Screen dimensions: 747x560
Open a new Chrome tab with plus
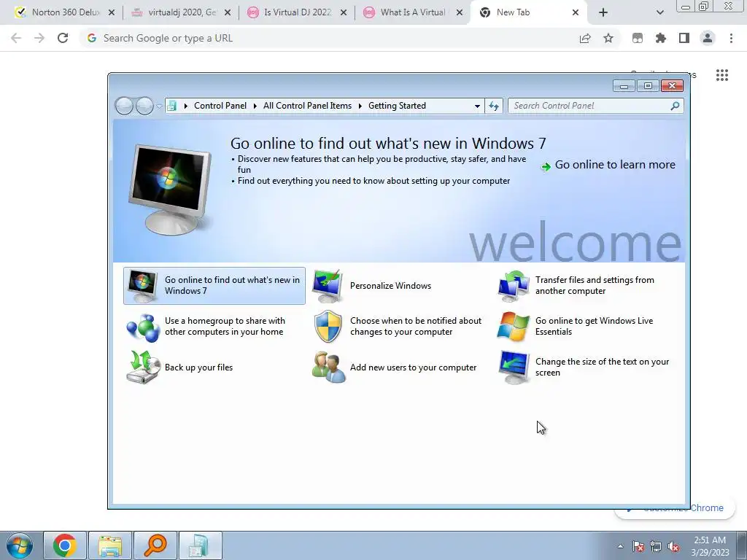603,12
